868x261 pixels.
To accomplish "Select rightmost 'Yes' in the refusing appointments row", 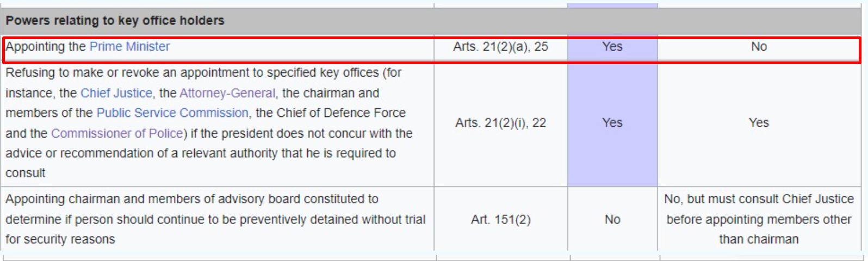I will (x=759, y=123).
